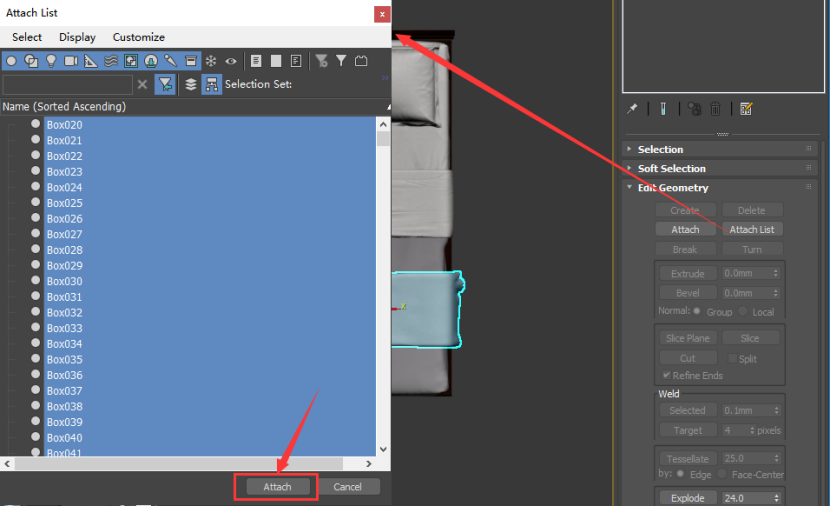Clear the search field with the X
831x506 pixels.
142,84
